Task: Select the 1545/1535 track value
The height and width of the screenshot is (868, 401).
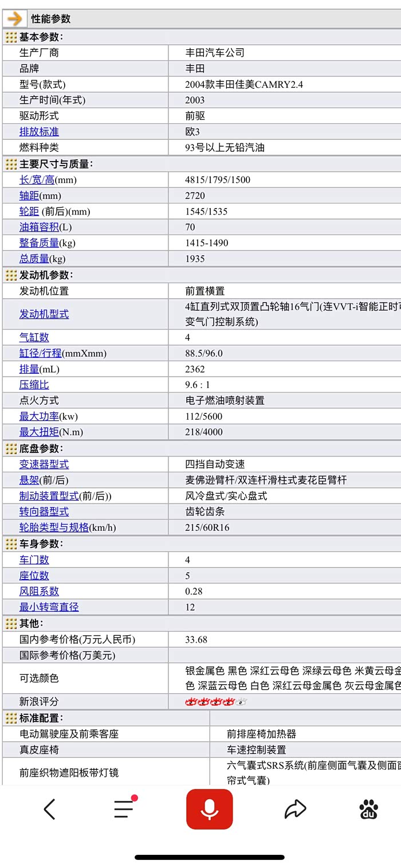Action: pyautogui.click(x=206, y=212)
